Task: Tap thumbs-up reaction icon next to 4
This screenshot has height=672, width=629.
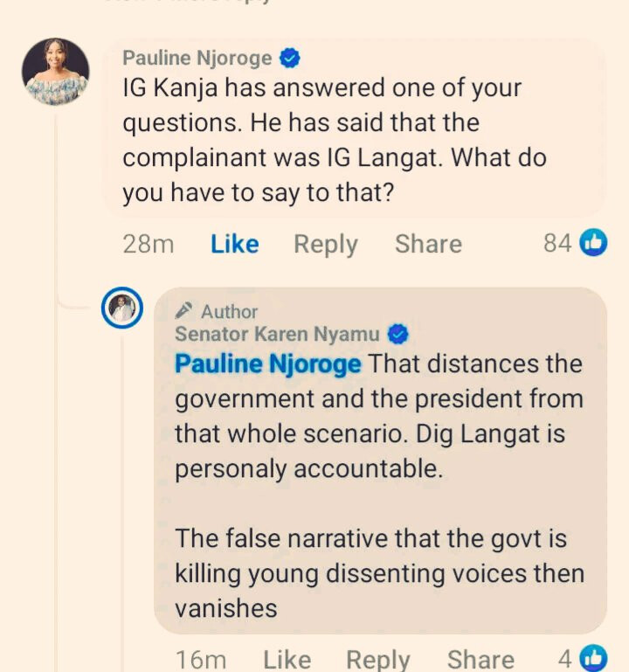Action: 593,657
